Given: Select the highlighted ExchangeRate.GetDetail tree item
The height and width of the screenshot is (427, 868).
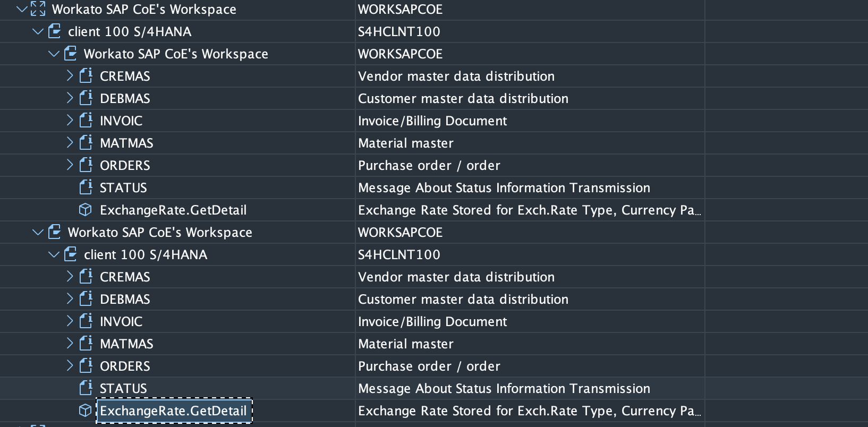Looking at the screenshot, I should [x=173, y=411].
